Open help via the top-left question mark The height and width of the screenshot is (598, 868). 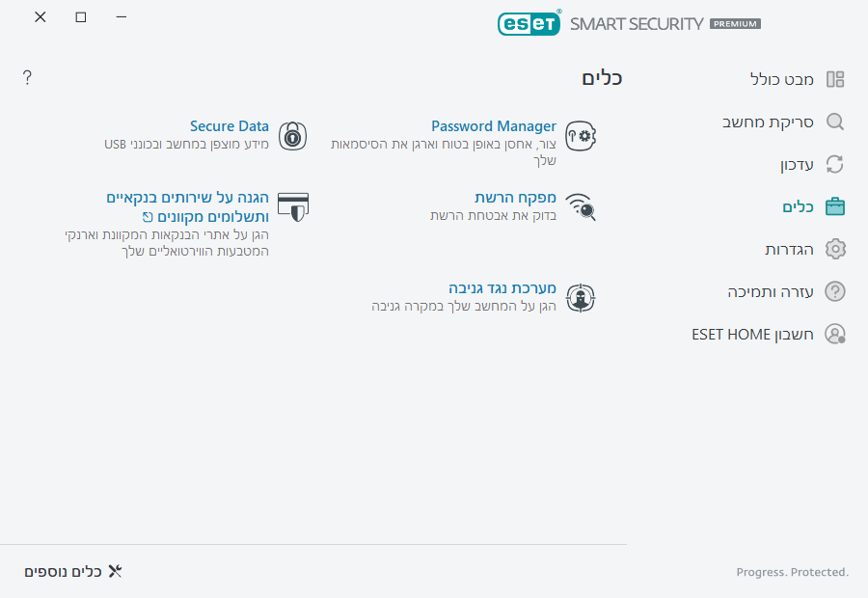pos(27,77)
